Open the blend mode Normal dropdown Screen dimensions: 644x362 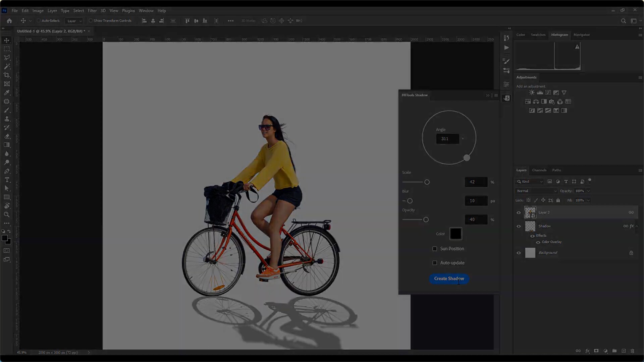pyautogui.click(x=536, y=191)
